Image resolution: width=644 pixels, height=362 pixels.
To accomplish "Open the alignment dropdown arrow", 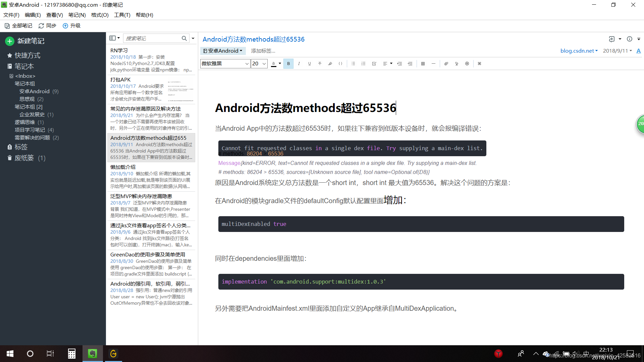I will coord(391,64).
